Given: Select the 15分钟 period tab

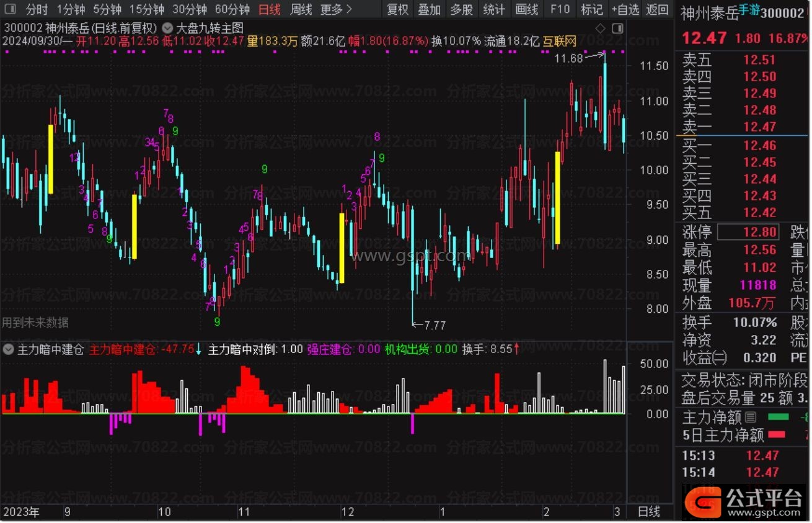Looking at the screenshot, I should point(146,9).
